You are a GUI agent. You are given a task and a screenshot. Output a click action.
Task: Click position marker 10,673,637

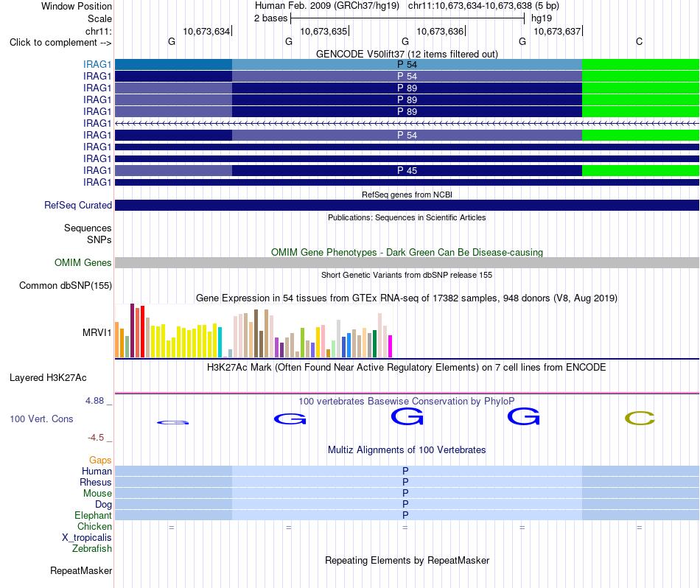[x=557, y=31]
